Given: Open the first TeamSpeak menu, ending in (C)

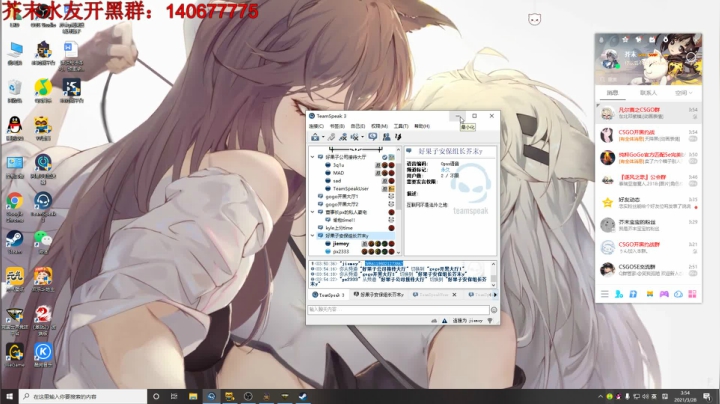Looking at the screenshot, I should pyautogui.click(x=316, y=126).
